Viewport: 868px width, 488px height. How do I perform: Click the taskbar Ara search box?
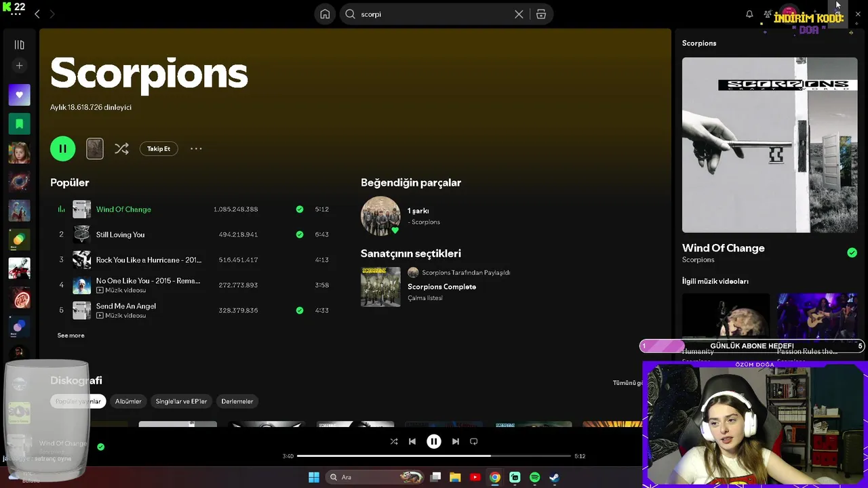coord(373,477)
